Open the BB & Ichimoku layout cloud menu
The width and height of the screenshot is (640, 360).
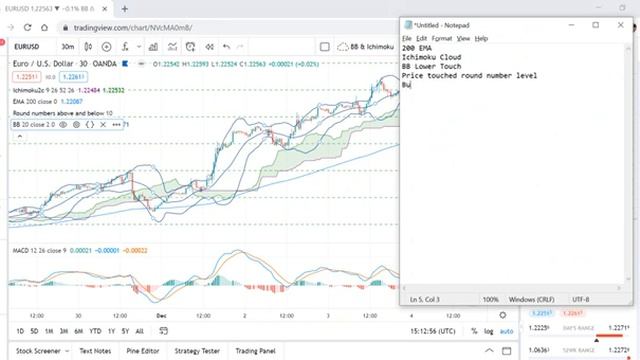[366, 47]
